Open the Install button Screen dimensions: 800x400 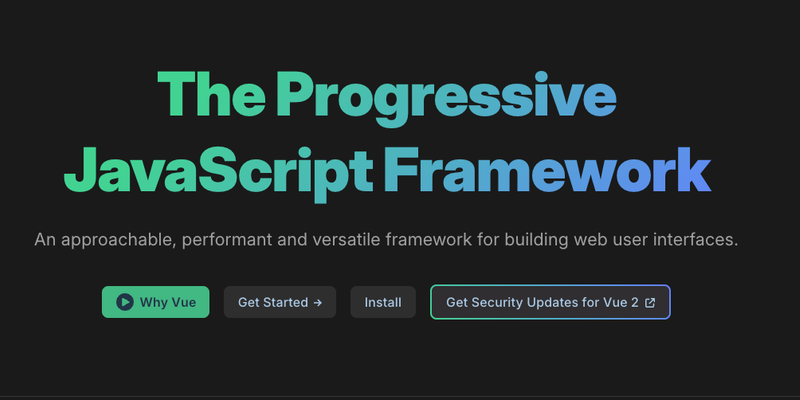point(383,302)
